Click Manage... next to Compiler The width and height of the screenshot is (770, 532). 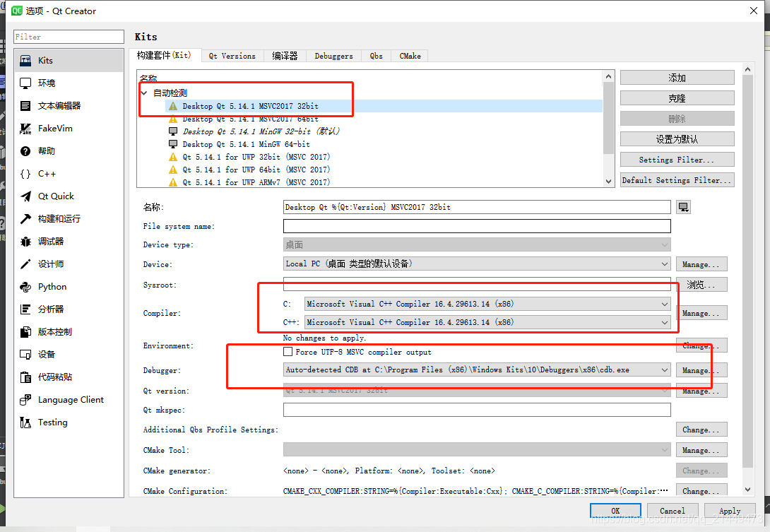[x=701, y=313]
